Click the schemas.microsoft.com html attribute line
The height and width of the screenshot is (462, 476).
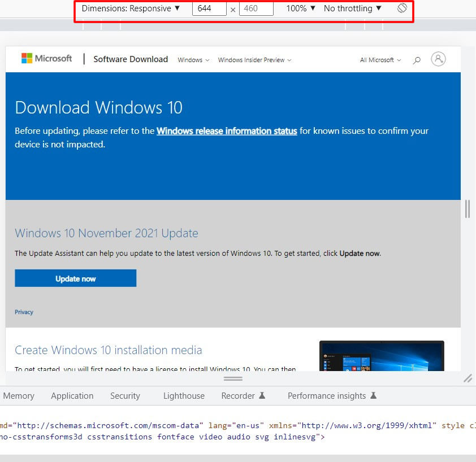238,426
